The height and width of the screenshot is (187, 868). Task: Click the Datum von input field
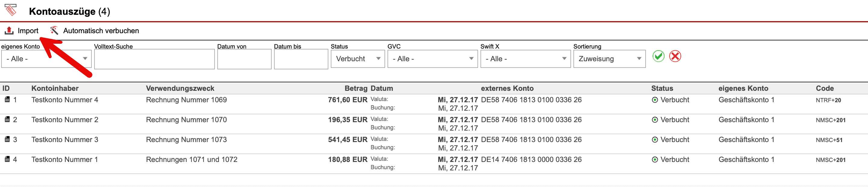(x=244, y=59)
